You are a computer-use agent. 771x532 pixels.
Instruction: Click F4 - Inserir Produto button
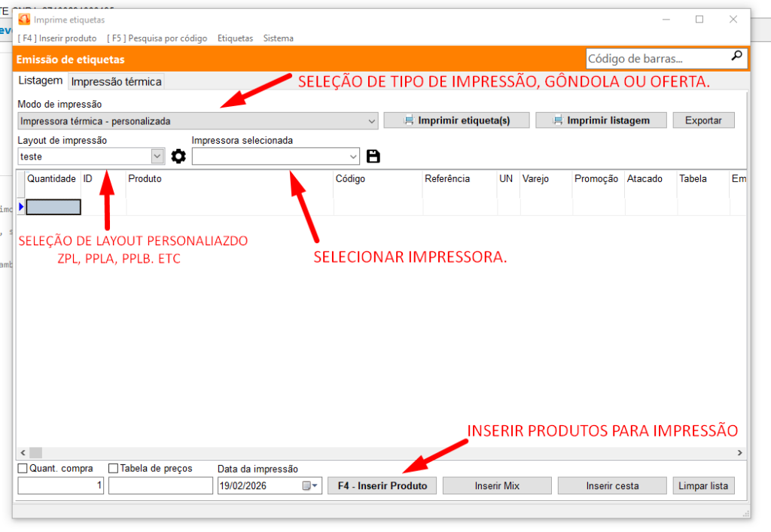tap(382, 486)
